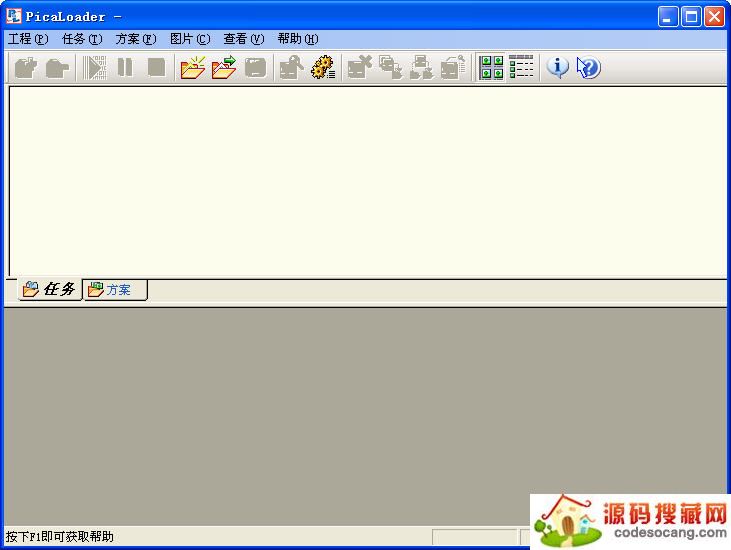Click the Stop task square icon
The width and height of the screenshot is (731, 550).
pyautogui.click(x=157, y=68)
